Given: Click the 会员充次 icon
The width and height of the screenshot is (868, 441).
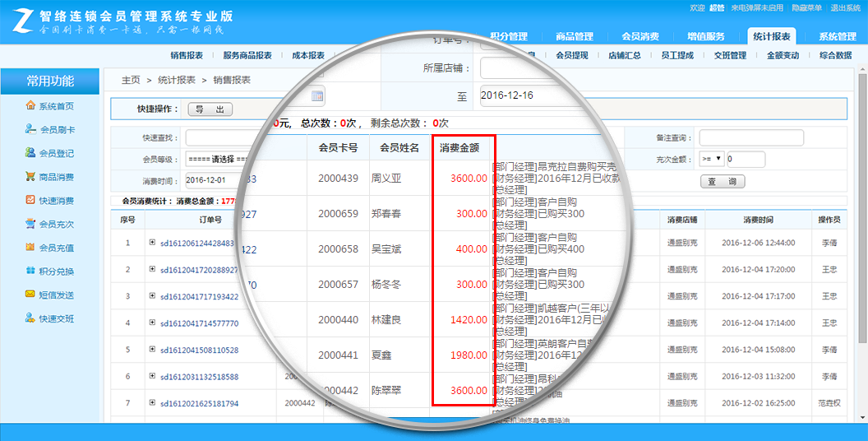Looking at the screenshot, I should 30,224.
